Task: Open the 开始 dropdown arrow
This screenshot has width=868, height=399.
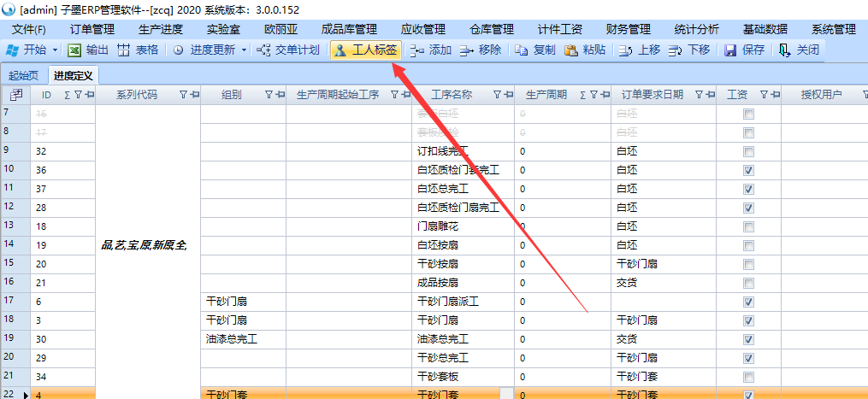Action: point(56,50)
